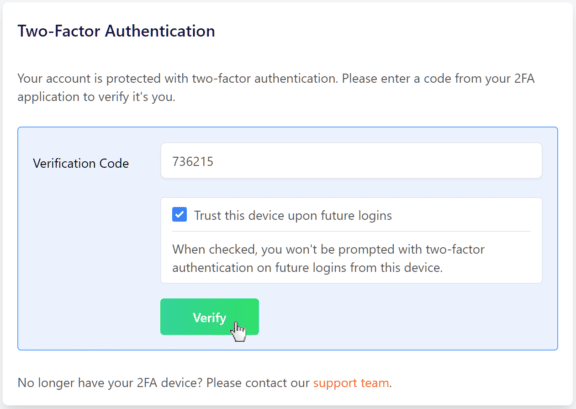
Task: Click the Verification Code field label
Action: (81, 163)
